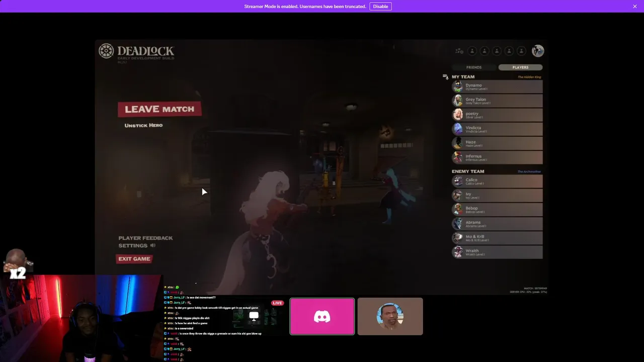Switch to the Friends tab
The width and height of the screenshot is (644, 362).
[x=474, y=67]
